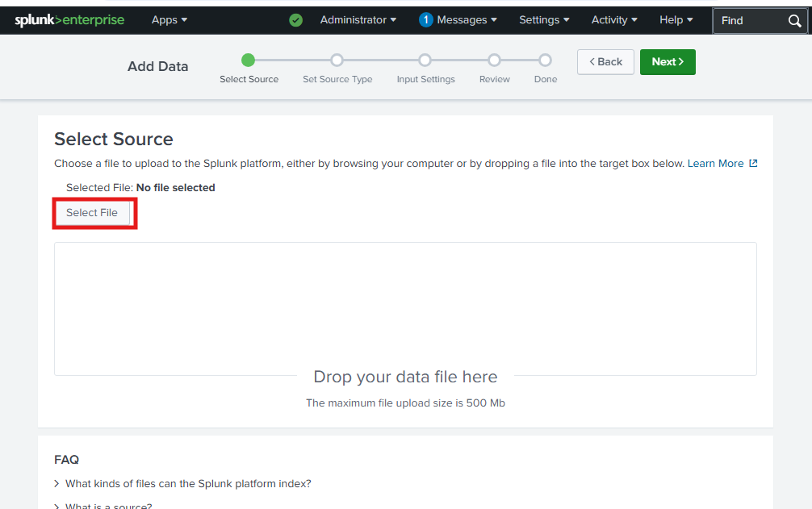This screenshot has width=812, height=509.
Task: Click the magnifying glass search icon
Action: tap(794, 21)
